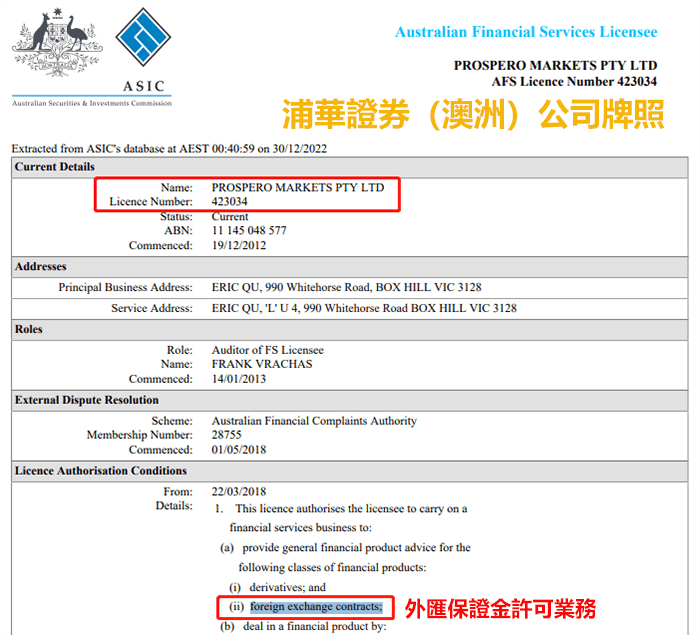Select the Roles section header
Viewport: 700px width, 635px height.
[x=29, y=329]
